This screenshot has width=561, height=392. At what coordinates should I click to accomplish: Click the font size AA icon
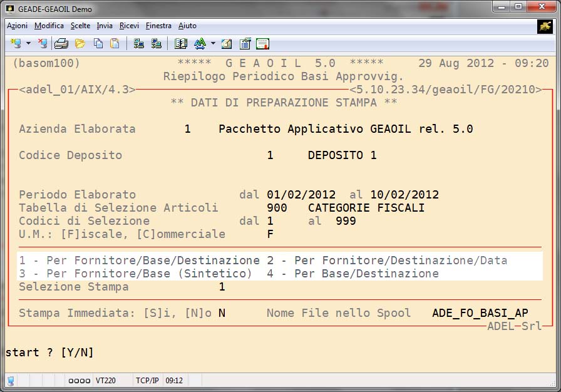point(200,44)
